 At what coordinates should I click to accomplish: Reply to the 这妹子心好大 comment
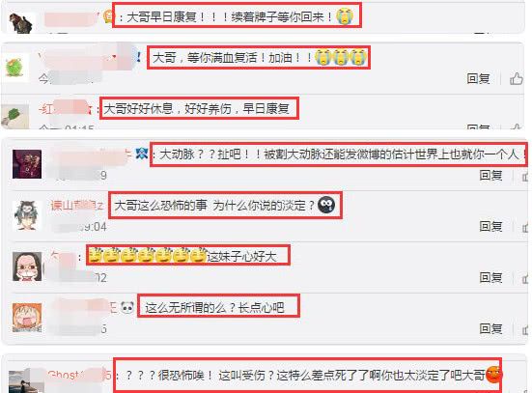click(490, 278)
